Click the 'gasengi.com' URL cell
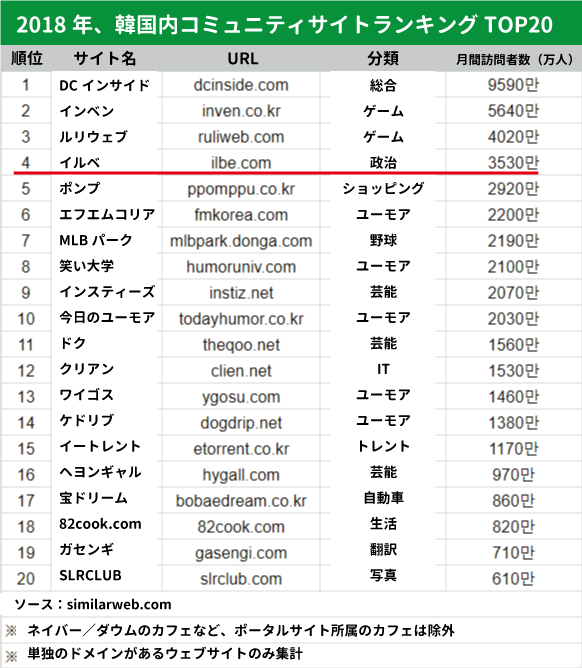This screenshot has width=582, height=668. 241,553
